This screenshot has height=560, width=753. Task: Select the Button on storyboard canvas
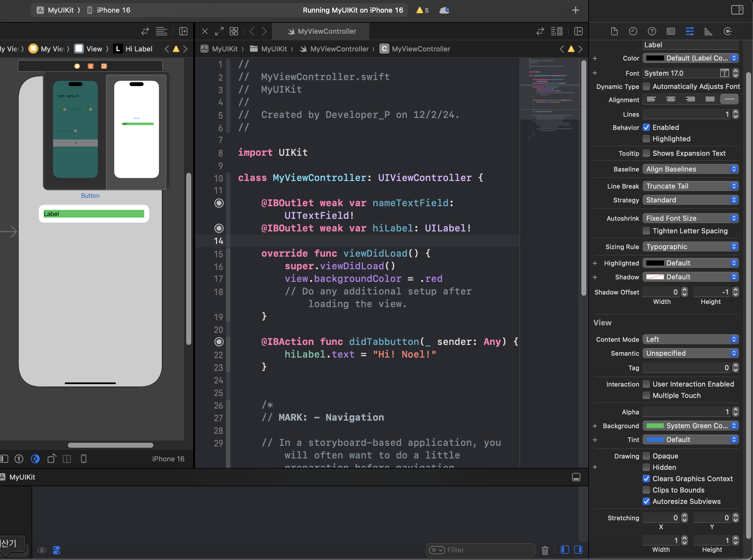coord(90,195)
